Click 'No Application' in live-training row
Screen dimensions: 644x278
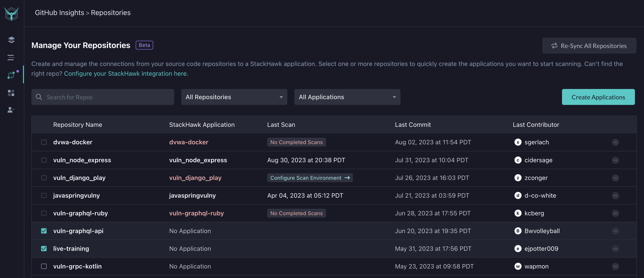pos(190,248)
